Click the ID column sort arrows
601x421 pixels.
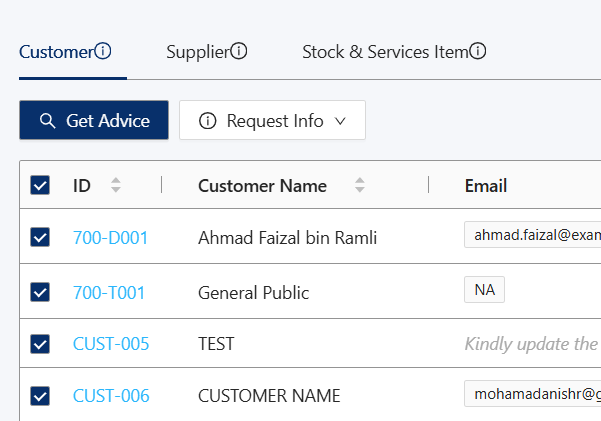point(116,185)
